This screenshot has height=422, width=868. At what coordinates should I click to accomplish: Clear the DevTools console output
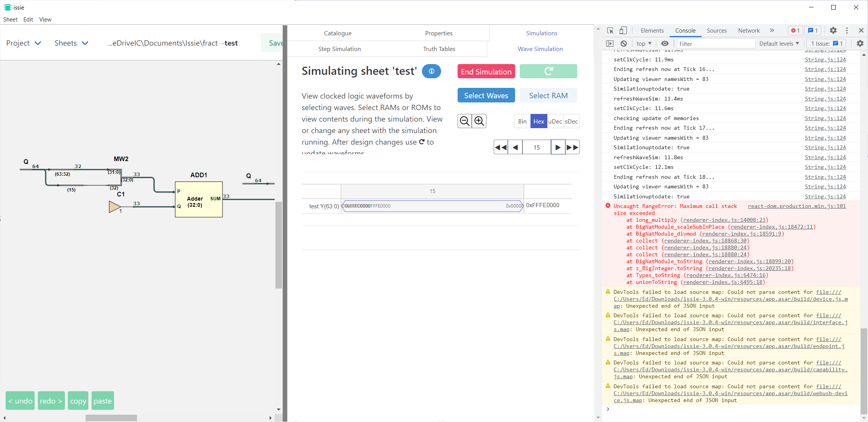click(623, 43)
